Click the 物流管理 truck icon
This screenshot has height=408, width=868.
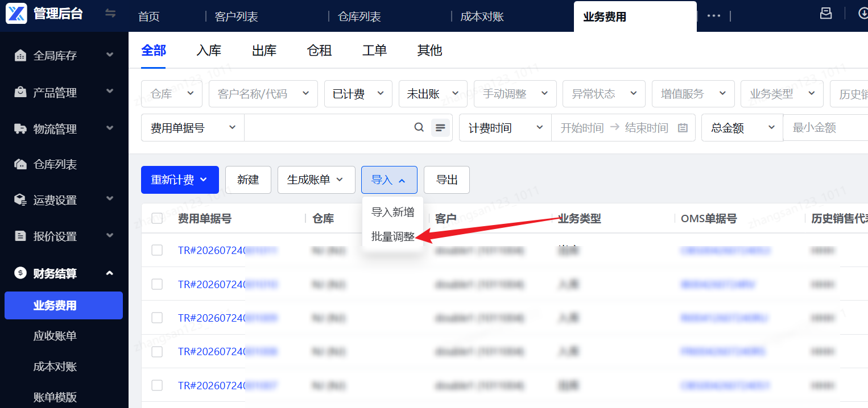[x=20, y=129]
